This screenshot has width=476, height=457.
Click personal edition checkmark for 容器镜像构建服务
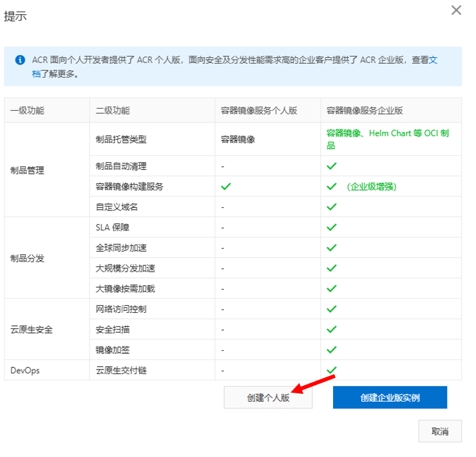[226, 186]
